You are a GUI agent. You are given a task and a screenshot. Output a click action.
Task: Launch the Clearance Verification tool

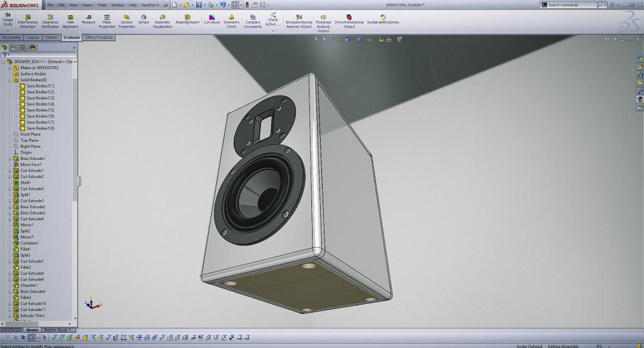point(50,21)
